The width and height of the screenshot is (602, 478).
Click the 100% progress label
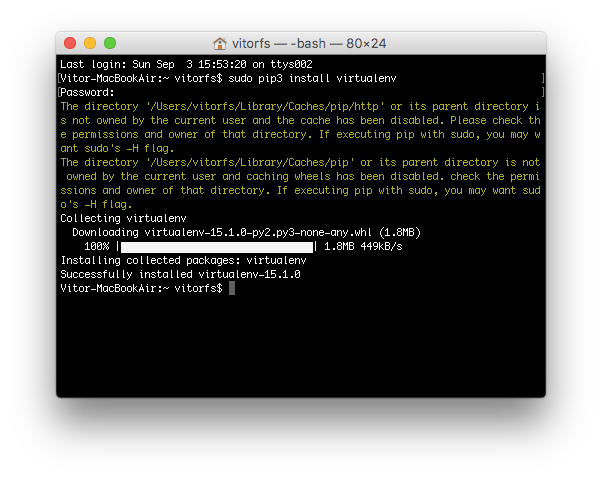(x=96, y=246)
